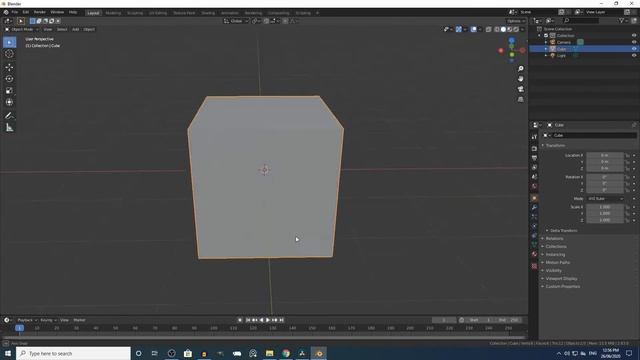
Task: Open the rotation Mode XYZ Euler dropdown
Action: (x=605, y=199)
